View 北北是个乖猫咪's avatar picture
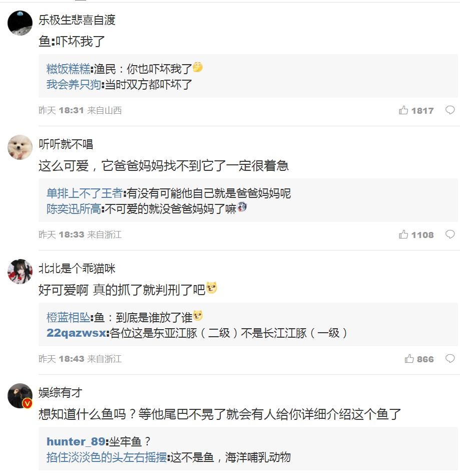Image resolution: width=460 pixels, height=476 pixels. [20, 272]
